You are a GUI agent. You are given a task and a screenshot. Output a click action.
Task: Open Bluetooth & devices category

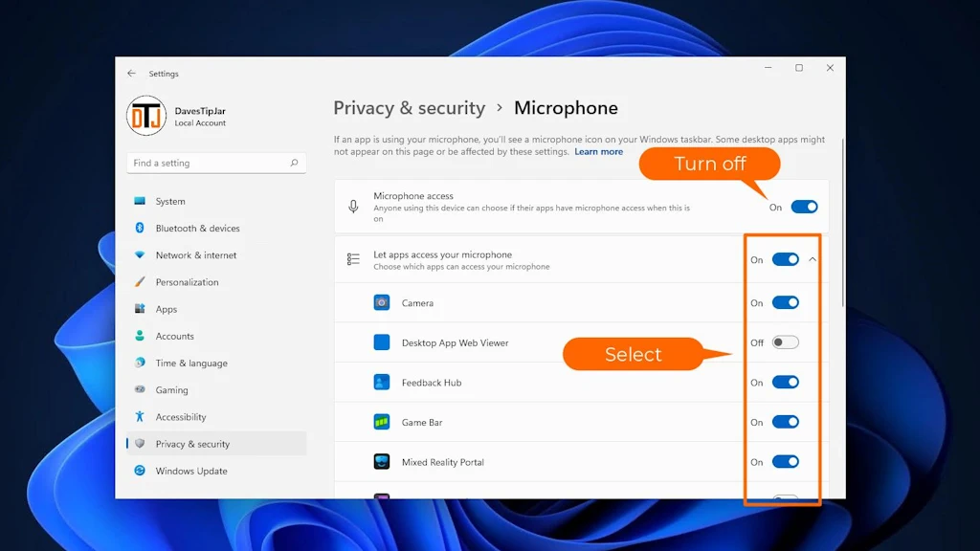[216, 228]
